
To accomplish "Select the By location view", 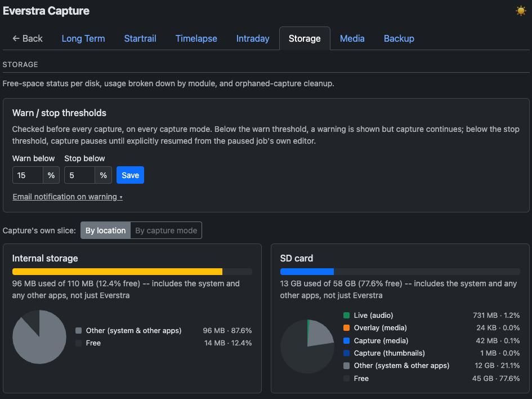I will (105, 230).
